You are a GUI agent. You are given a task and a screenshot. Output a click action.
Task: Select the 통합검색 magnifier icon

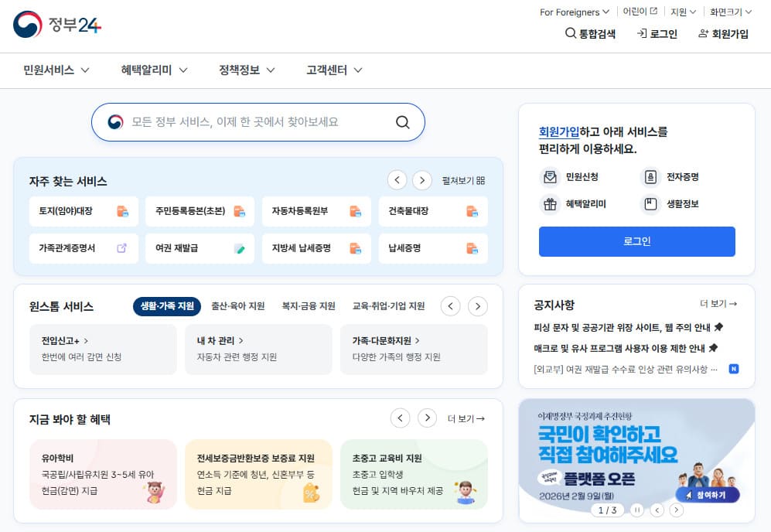(x=571, y=35)
